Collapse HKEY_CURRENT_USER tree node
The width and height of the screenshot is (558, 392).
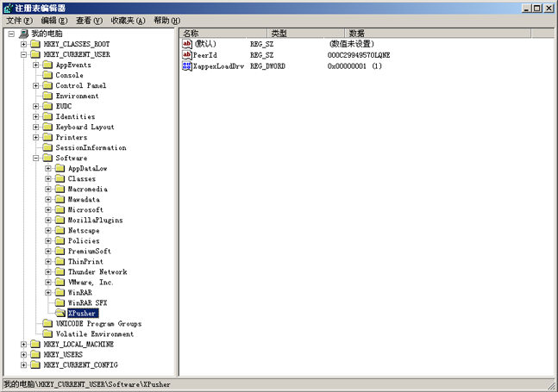tap(23, 54)
